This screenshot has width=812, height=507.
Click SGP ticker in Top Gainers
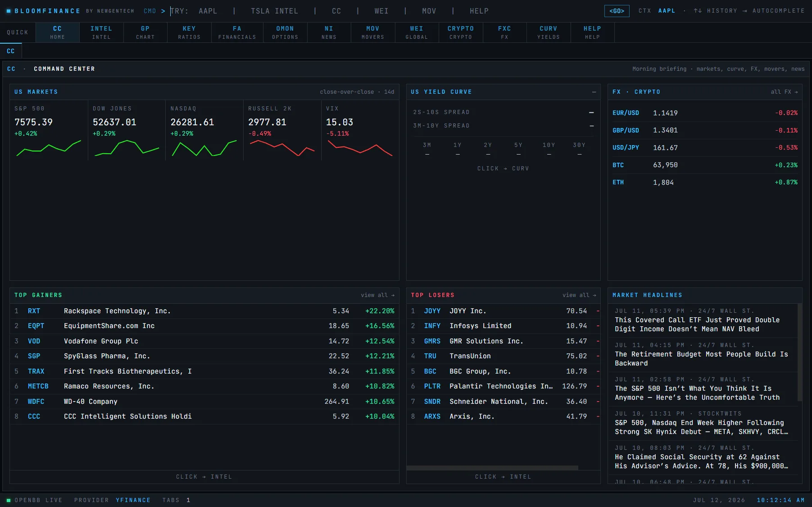34,356
